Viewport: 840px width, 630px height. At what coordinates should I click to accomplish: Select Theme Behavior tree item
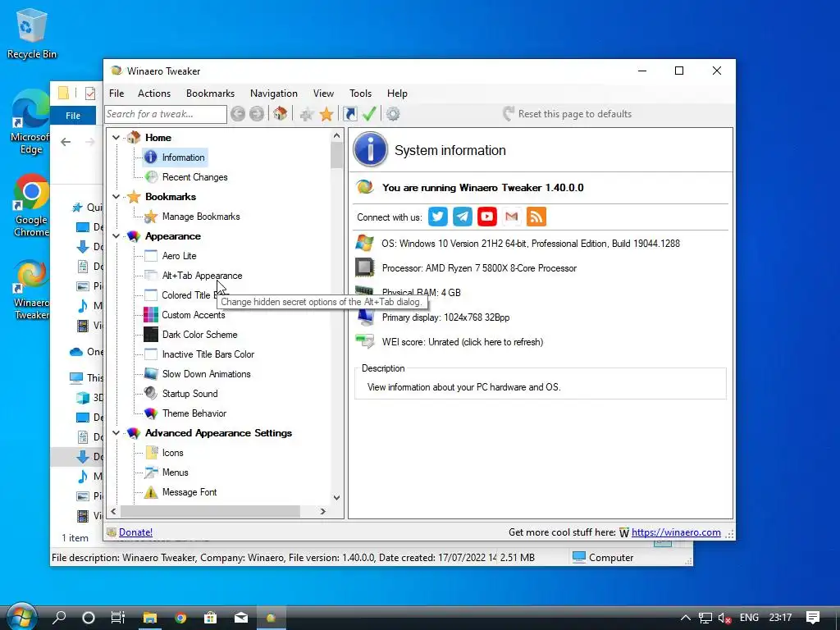[194, 413]
